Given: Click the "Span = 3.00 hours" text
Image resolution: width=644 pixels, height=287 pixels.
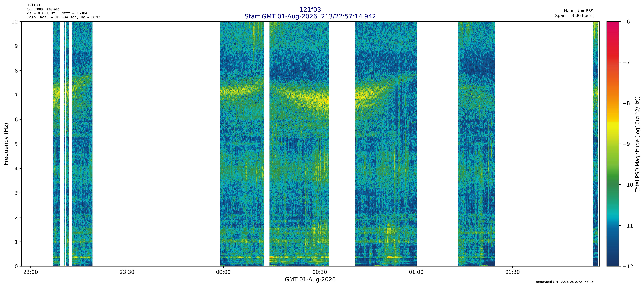Looking at the screenshot, I should click(574, 15).
